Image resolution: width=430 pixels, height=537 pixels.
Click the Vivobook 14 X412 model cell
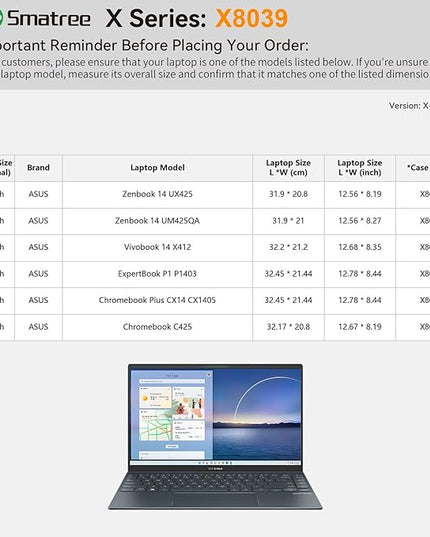point(157,247)
